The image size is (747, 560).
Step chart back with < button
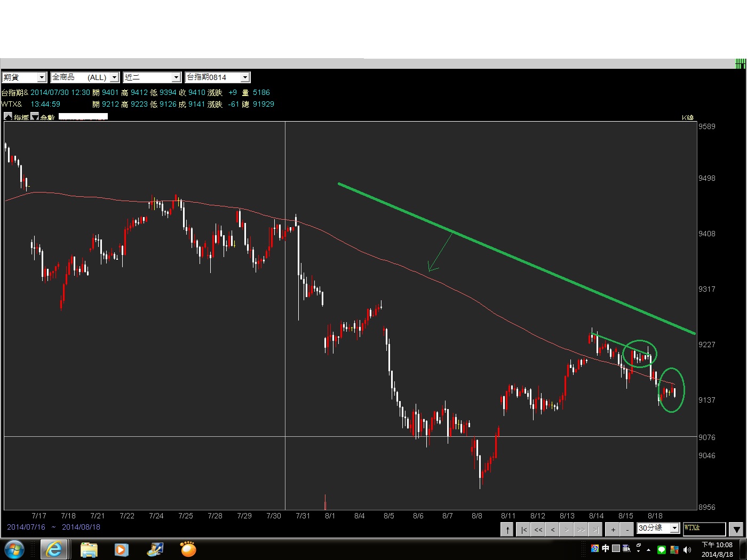(553, 529)
